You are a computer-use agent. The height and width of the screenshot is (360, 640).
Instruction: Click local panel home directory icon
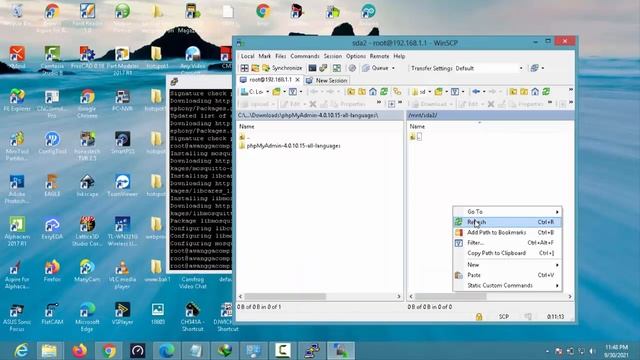[373, 92]
